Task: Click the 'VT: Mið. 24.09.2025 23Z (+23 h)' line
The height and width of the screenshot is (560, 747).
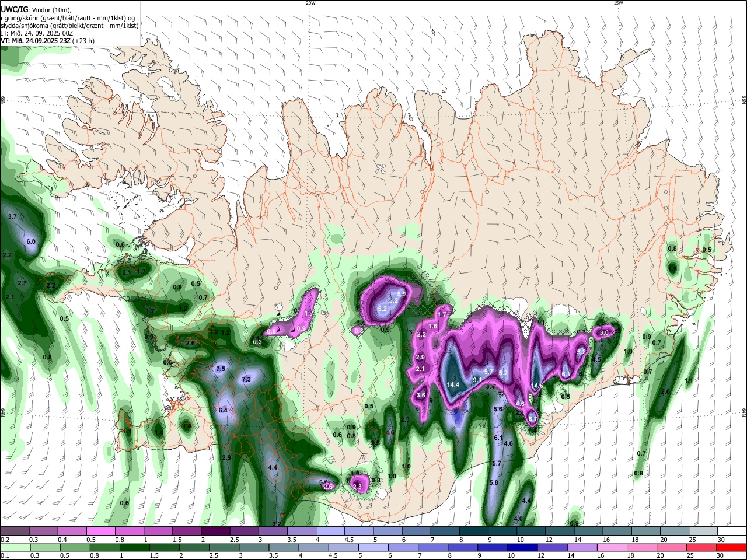Action: coord(47,41)
